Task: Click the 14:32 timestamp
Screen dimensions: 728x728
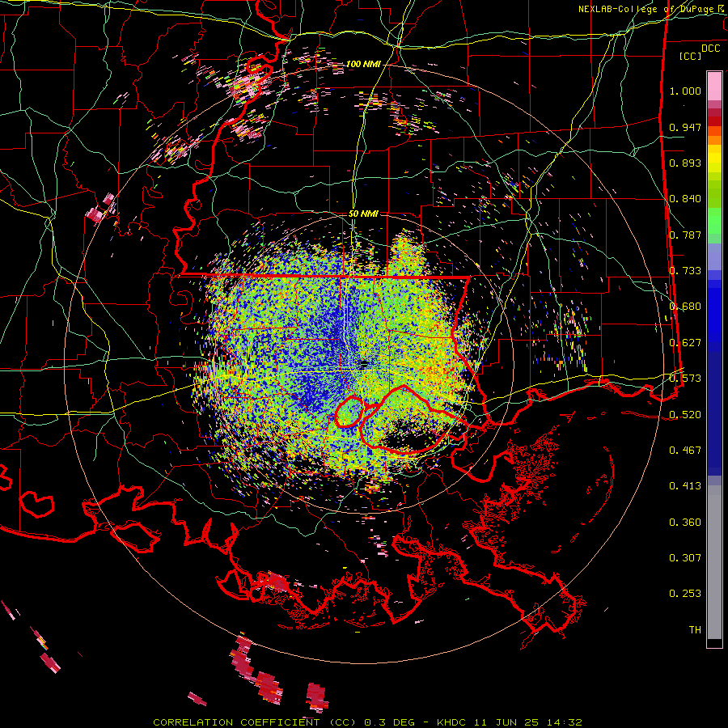Action: point(564,722)
